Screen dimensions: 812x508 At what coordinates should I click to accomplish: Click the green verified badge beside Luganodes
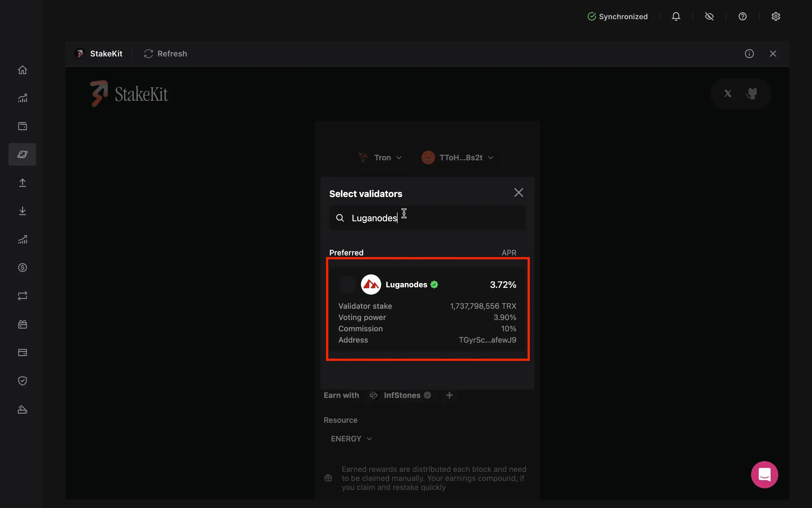[434, 284]
